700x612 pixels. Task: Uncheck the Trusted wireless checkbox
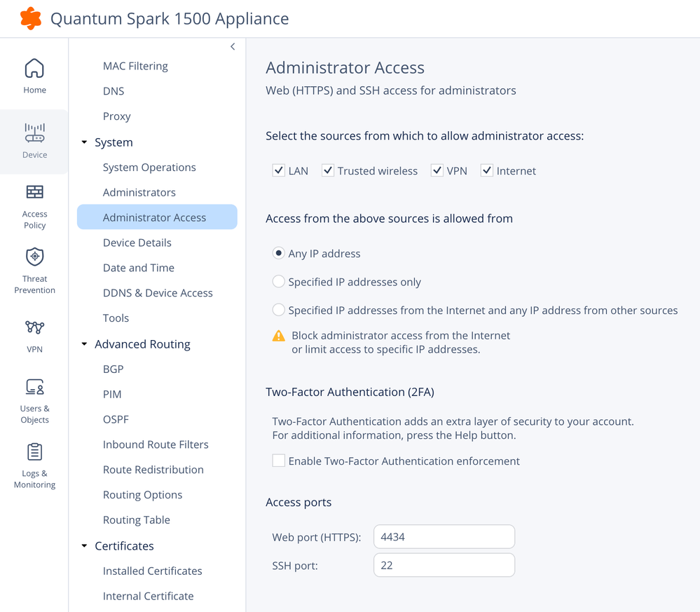pyautogui.click(x=328, y=170)
